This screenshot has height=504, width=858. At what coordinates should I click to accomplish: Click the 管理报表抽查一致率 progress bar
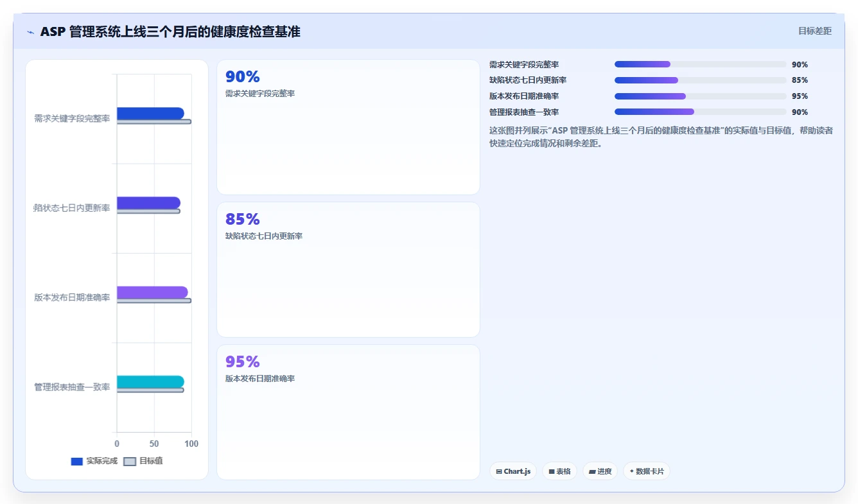pyautogui.click(x=700, y=112)
